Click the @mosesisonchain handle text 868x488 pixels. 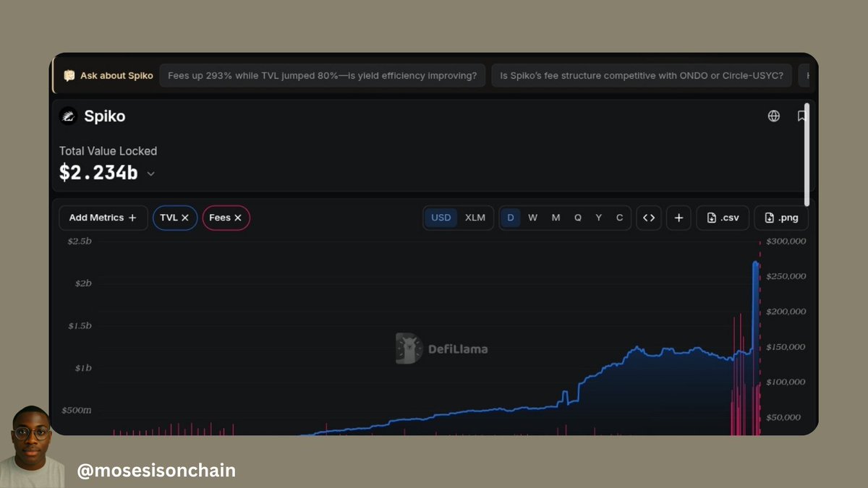pyautogui.click(x=156, y=471)
